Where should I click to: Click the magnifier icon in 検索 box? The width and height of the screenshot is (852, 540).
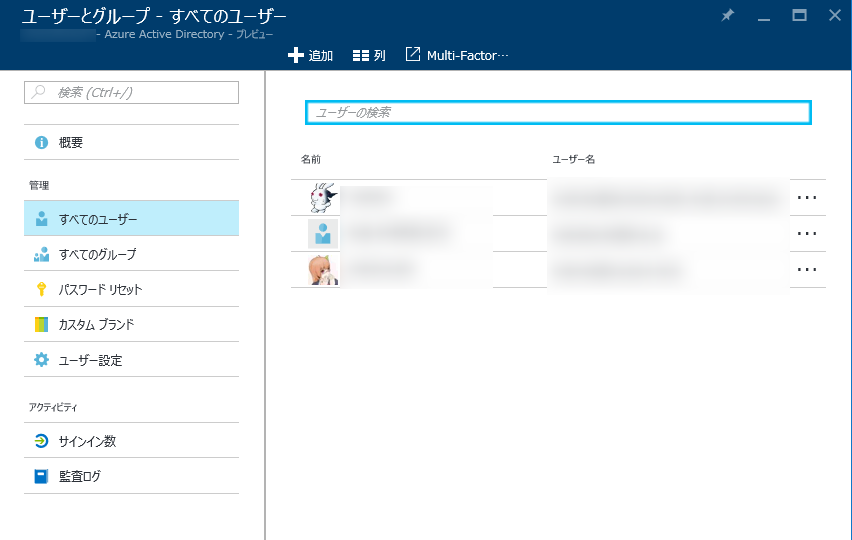click(x=38, y=92)
